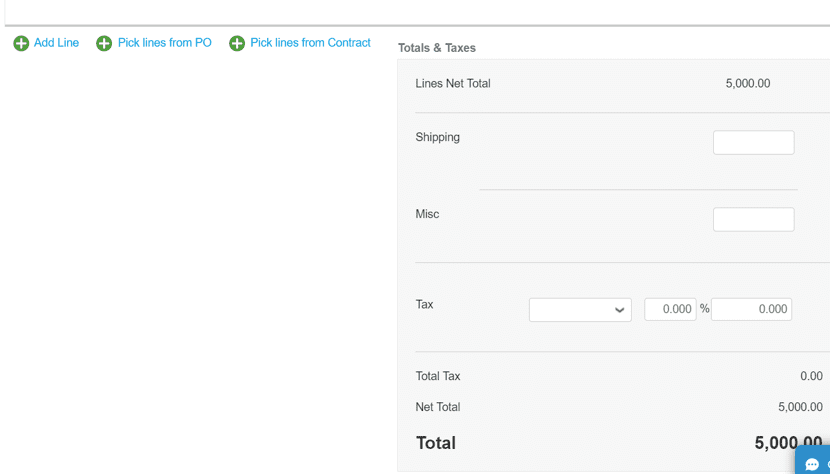Click the green plus icon for Pick lines from PO
The height and width of the screenshot is (474, 830).
[x=104, y=43]
